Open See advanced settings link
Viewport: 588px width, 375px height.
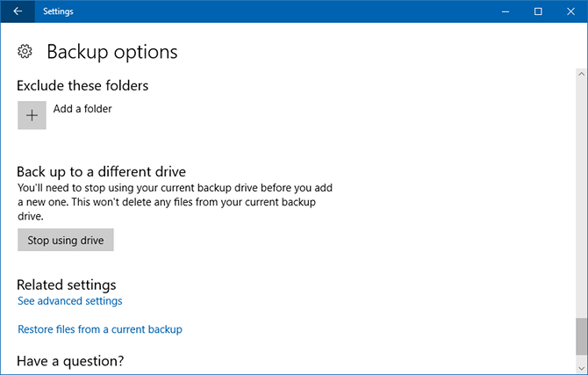pos(70,301)
